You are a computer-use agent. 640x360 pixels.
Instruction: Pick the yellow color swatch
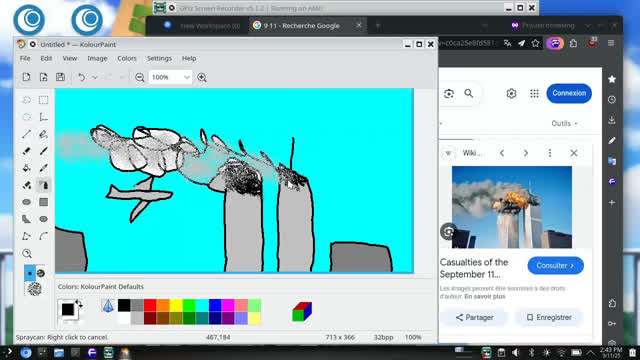pyautogui.click(x=176, y=305)
